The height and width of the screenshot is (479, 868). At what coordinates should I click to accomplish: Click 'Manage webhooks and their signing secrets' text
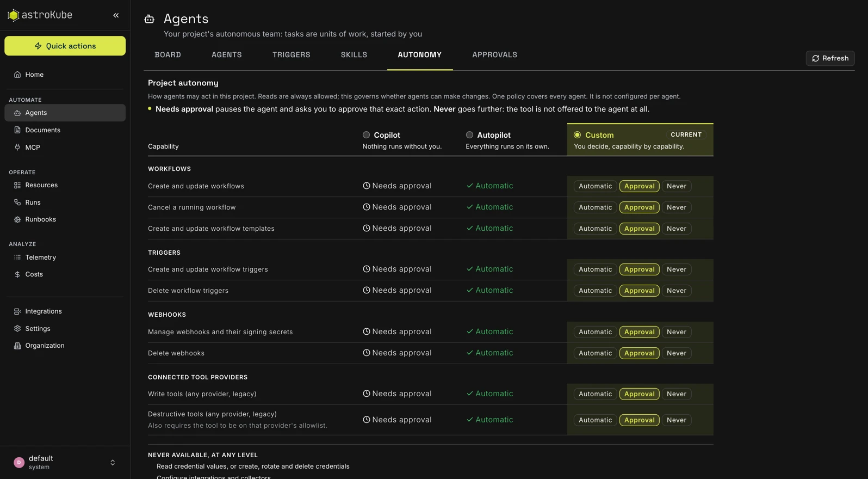(220, 332)
